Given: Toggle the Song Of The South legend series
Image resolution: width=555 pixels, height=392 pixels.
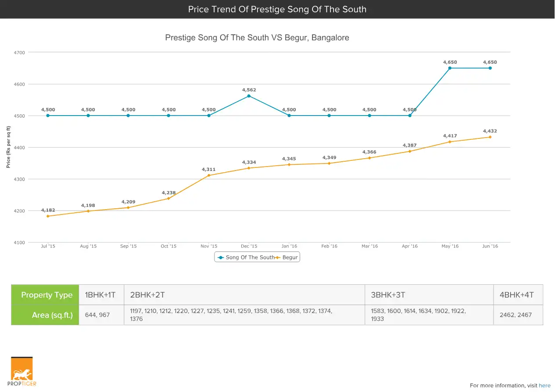Looking at the screenshot, I should (246, 258).
